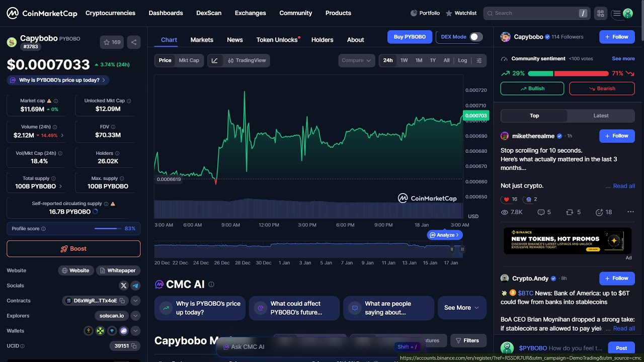Switch to TradingView chart

coord(247,60)
